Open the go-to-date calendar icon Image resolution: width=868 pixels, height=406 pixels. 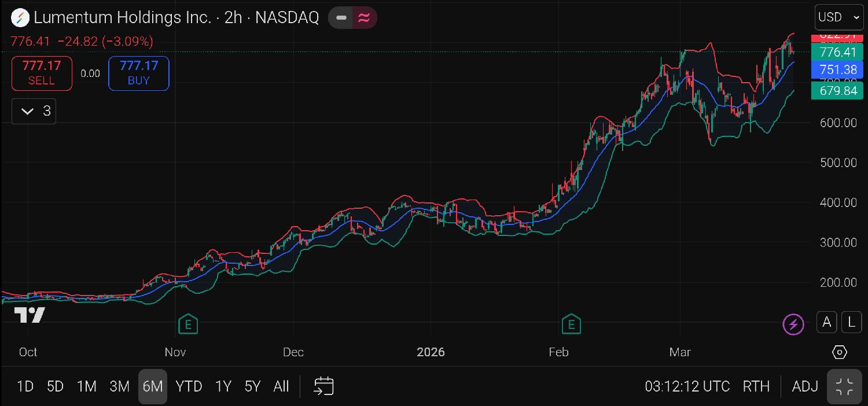[x=324, y=386]
